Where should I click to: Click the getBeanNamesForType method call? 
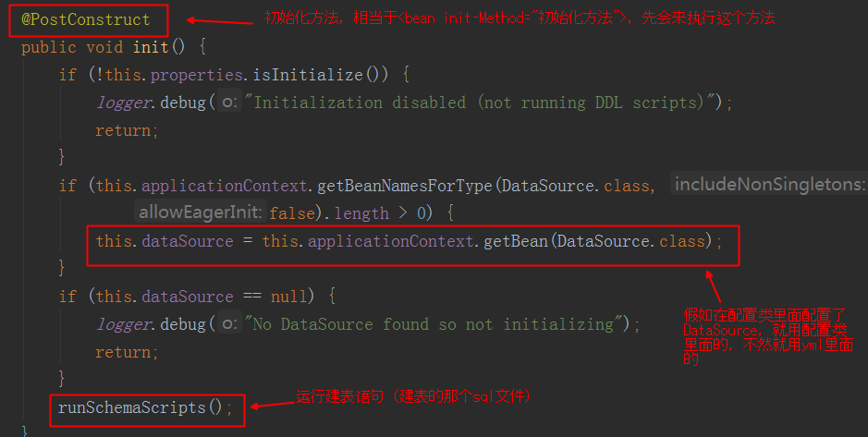tap(405, 186)
